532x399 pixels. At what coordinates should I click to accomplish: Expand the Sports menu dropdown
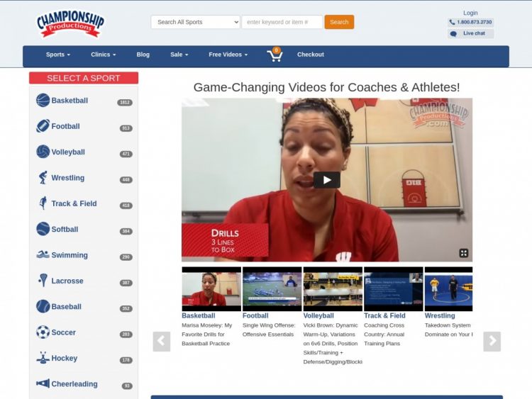[58, 55]
